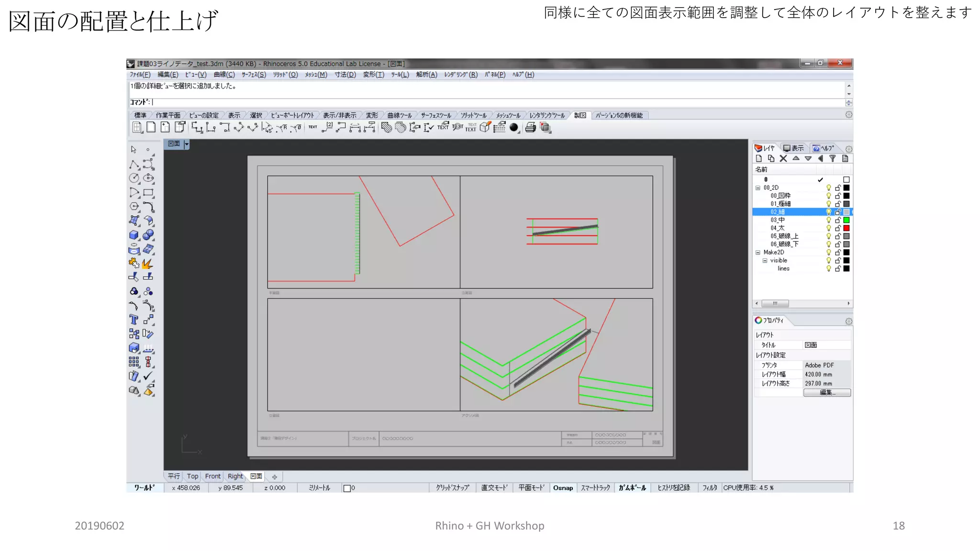Click the new layer icon
The width and height of the screenshot is (980, 551).
(x=759, y=159)
